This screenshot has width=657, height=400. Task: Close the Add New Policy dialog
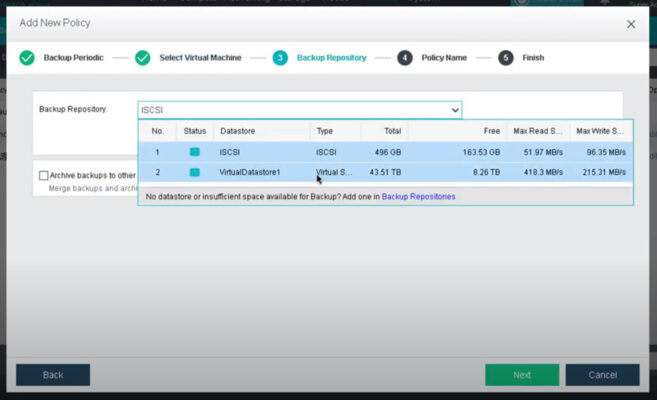[x=631, y=24]
